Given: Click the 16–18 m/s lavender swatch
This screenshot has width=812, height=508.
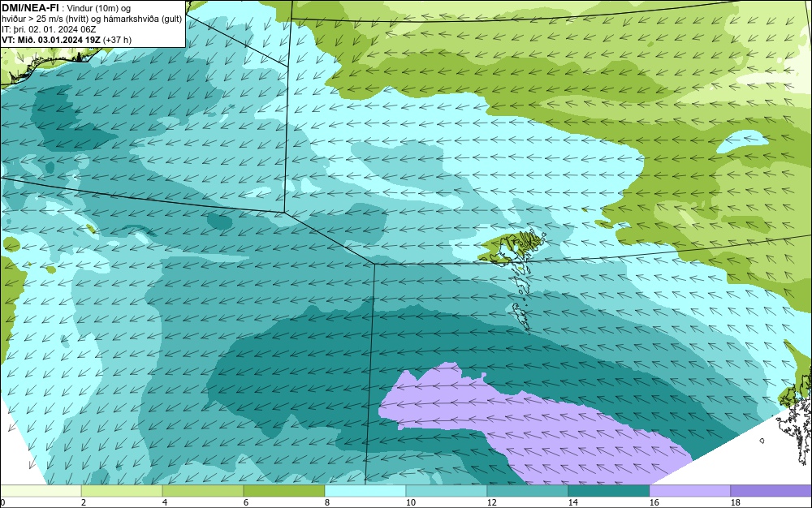Looking at the screenshot, I should tap(689, 491).
